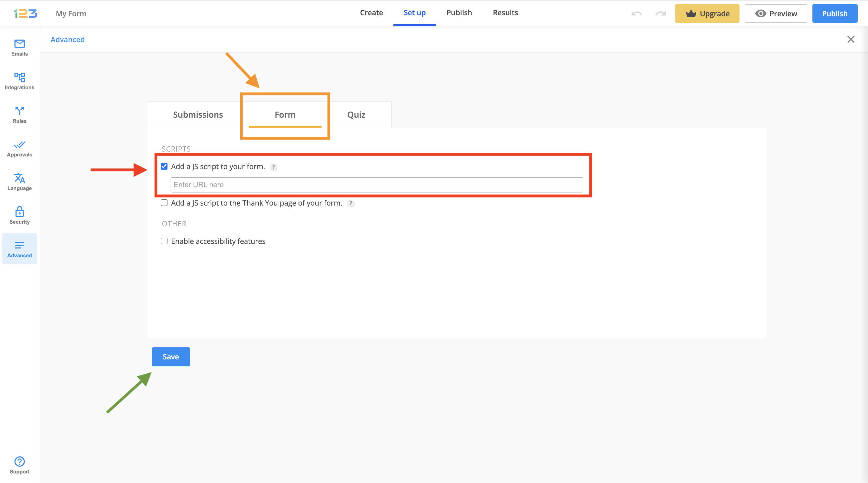Screen dimensions: 868x483
Task: Enable accessibility features checkbox
Action: [x=164, y=241]
